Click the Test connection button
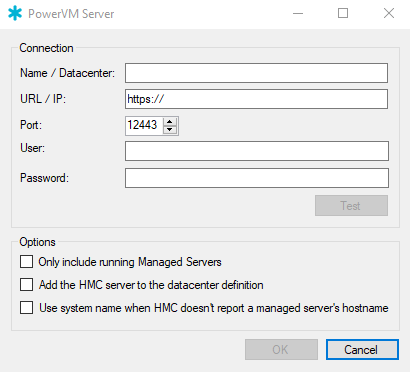 (351, 206)
